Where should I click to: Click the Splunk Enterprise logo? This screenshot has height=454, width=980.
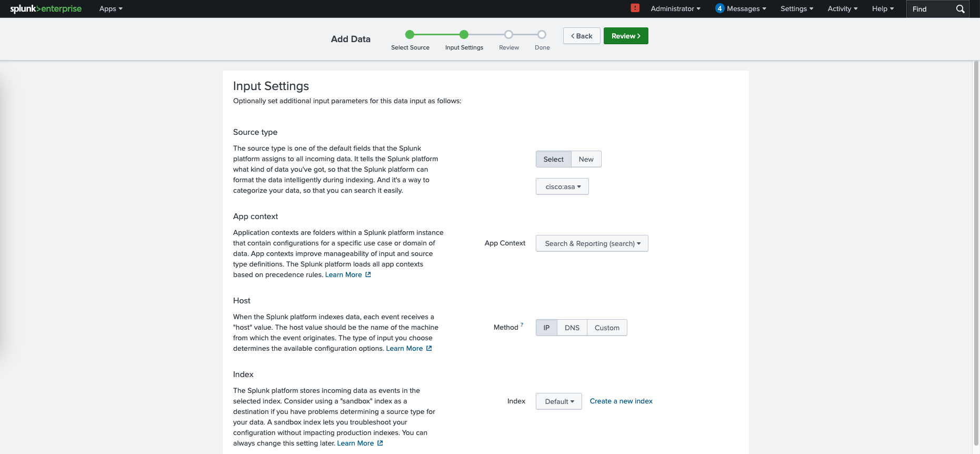coord(46,9)
